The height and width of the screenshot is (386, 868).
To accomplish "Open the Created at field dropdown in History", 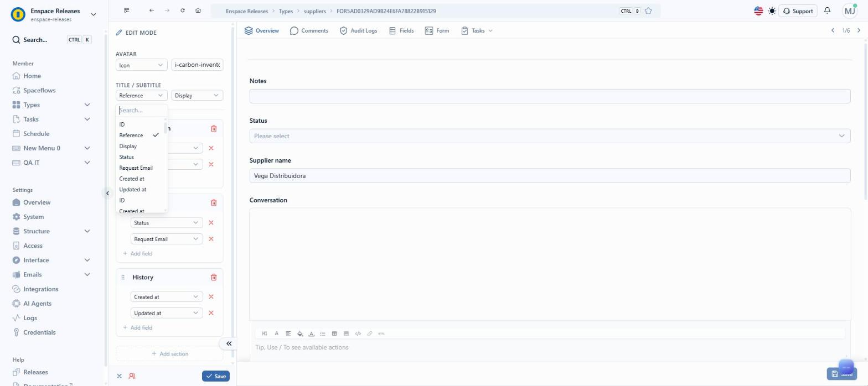I will (167, 297).
